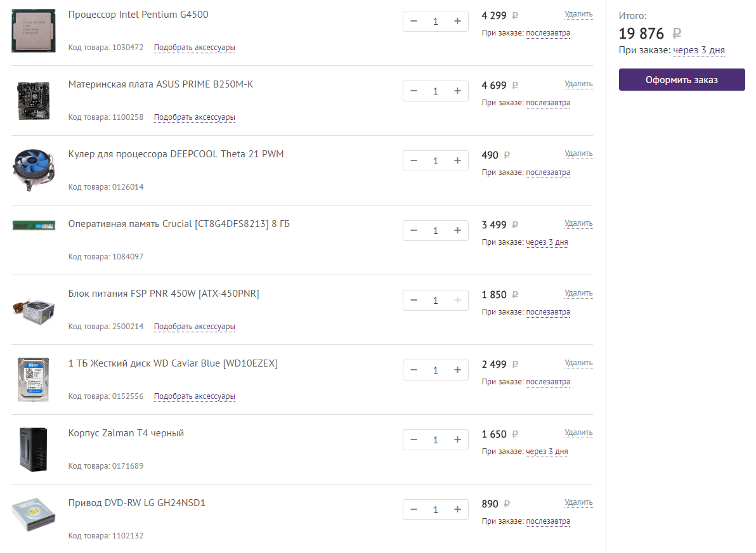The width and height of the screenshot is (756, 553).
Task: Reduce quantity of FSP PNR 450W supply
Action: click(x=414, y=301)
